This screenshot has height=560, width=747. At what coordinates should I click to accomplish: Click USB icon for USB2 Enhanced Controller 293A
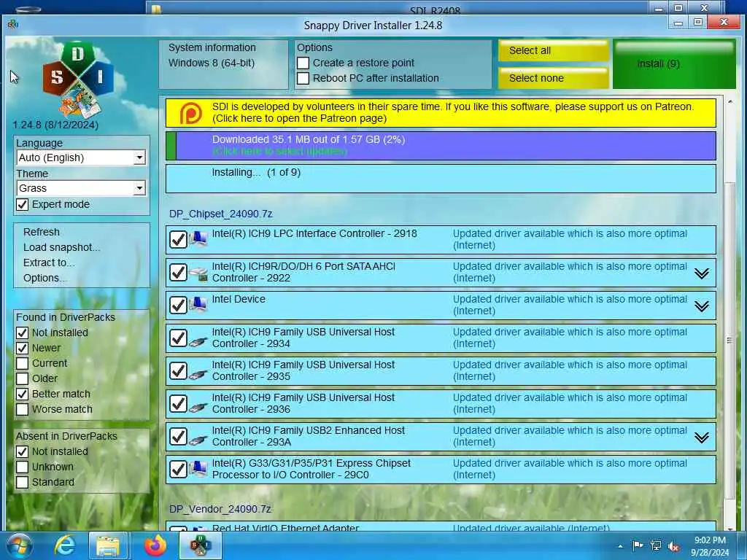[x=198, y=439]
